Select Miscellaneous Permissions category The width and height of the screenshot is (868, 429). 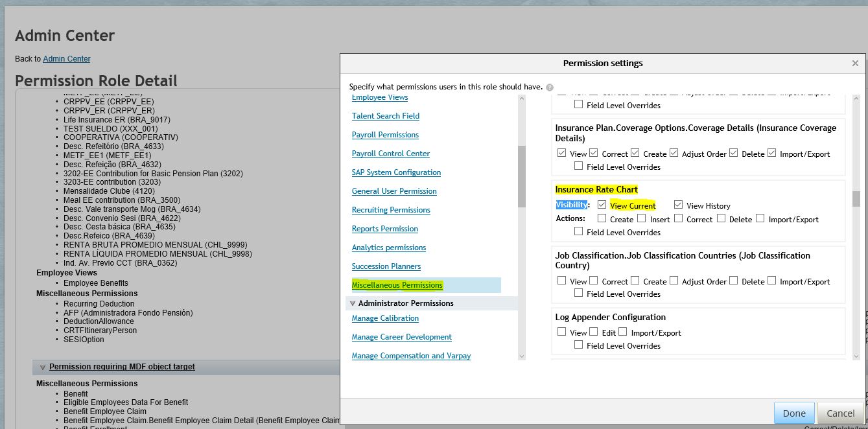pyautogui.click(x=397, y=285)
